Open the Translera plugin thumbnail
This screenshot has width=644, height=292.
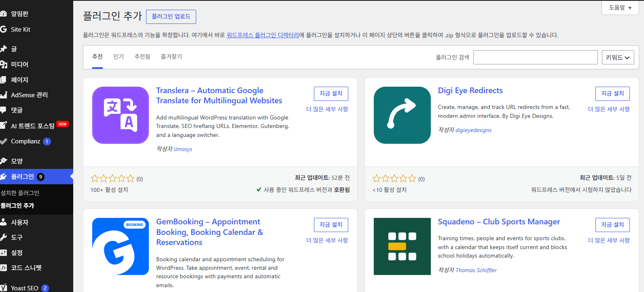121,115
